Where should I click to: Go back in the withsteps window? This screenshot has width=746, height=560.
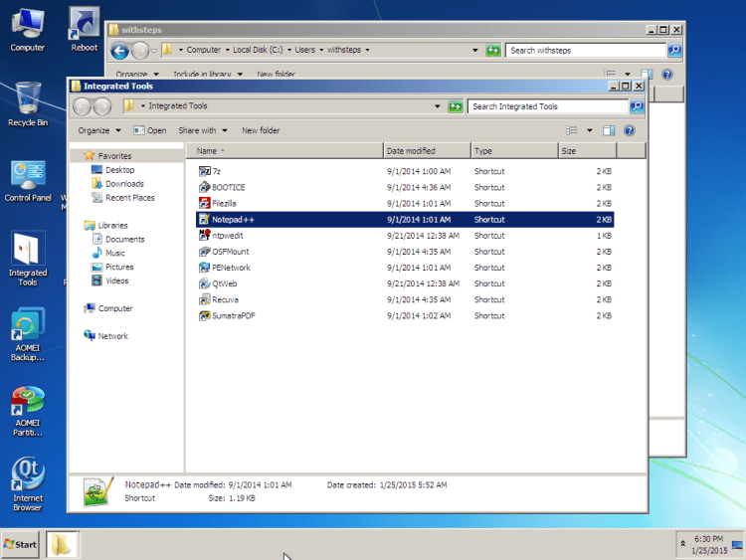coord(120,51)
